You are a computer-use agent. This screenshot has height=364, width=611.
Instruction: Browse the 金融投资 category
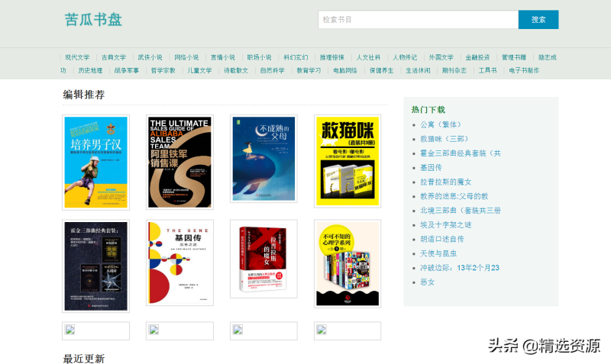pos(477,57)
